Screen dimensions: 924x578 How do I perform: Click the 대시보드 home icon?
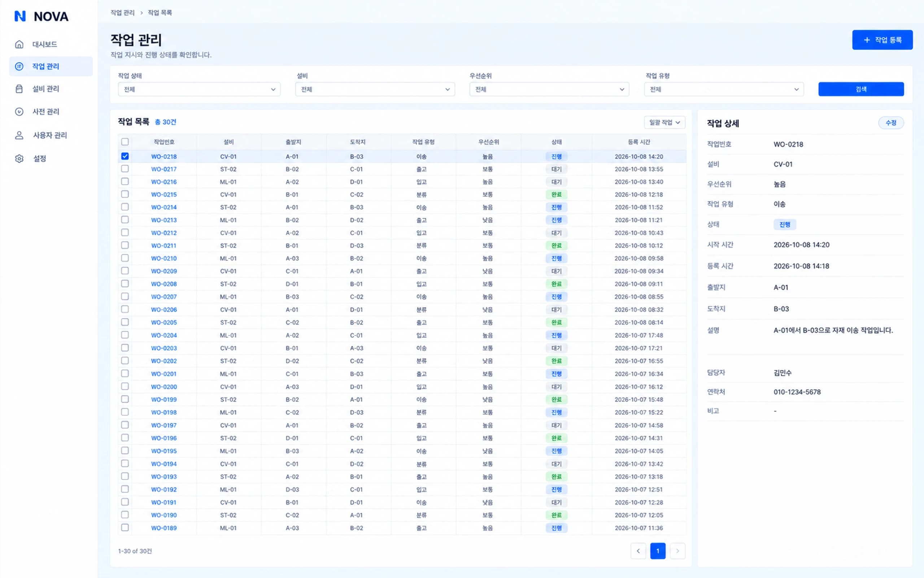[19, 44]
